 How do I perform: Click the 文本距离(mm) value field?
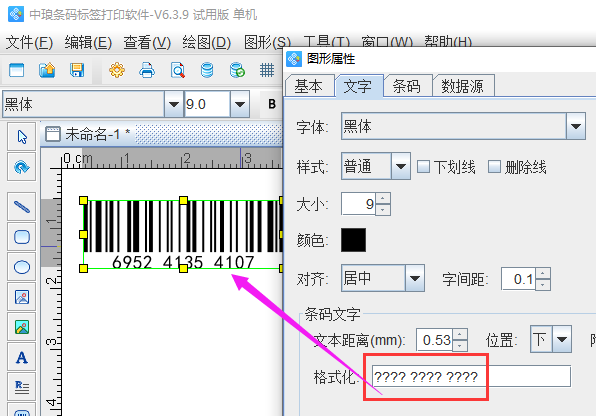click(434, 340)
